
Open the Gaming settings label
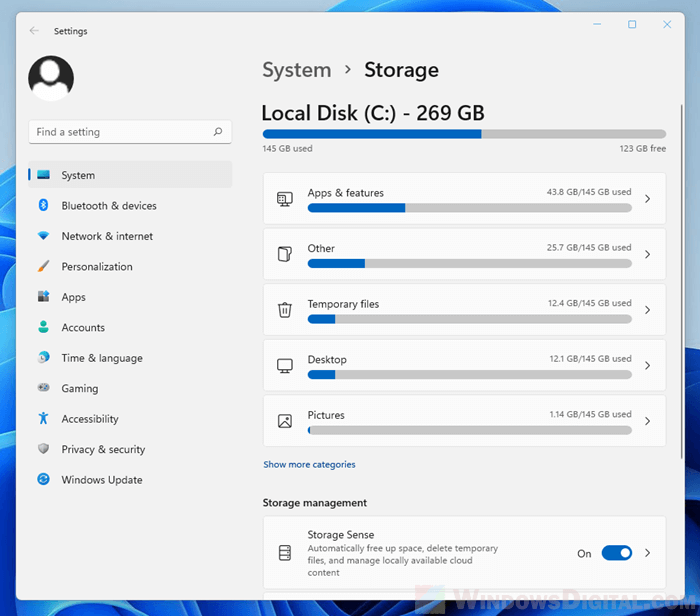click(x=80, y=388)
